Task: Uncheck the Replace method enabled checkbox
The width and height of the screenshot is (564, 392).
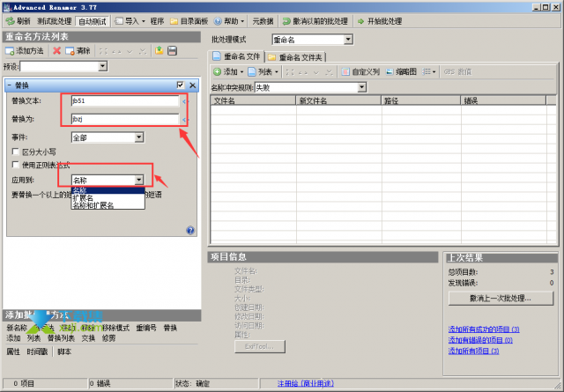Action: coord(180,85)
